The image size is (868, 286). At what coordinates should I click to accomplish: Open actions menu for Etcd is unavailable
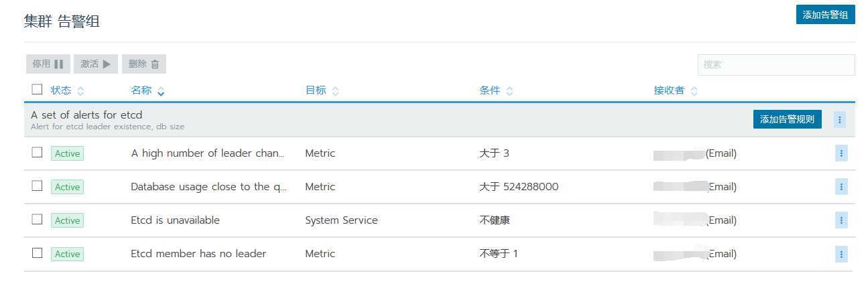841,220
